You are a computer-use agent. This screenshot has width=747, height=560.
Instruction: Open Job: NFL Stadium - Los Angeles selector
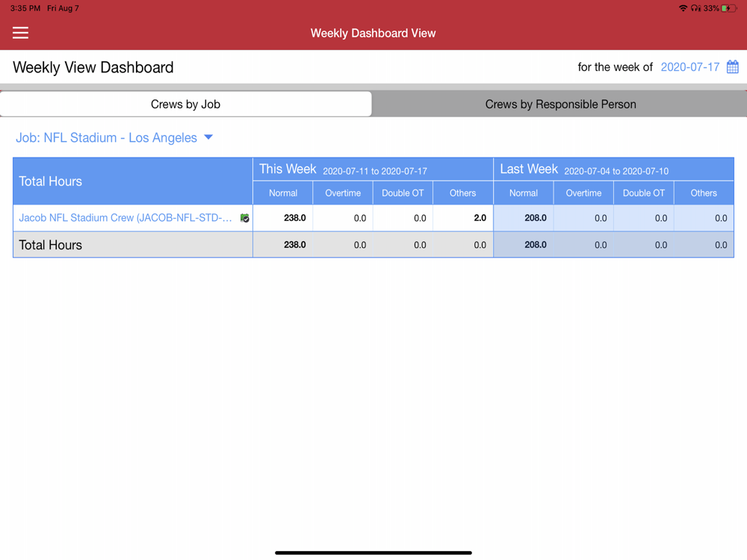coord(106,137)
